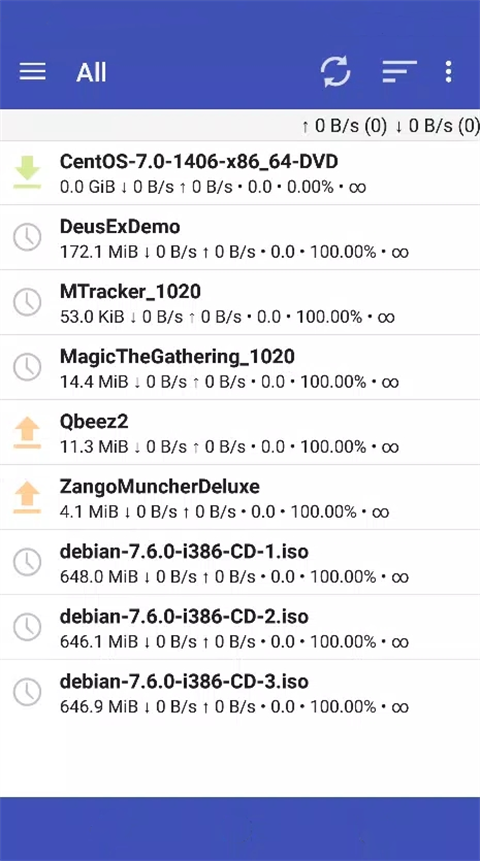Tap Qbeez2 orange upload arrow icon
This screenshot has width=480, height=861.
(27, 432)
